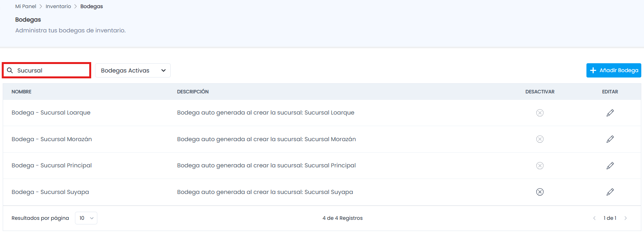Image resolution: width=644 pixels, height=236 pixels.
Task: Go to next page arrow
Action: [x=625, y=218]
